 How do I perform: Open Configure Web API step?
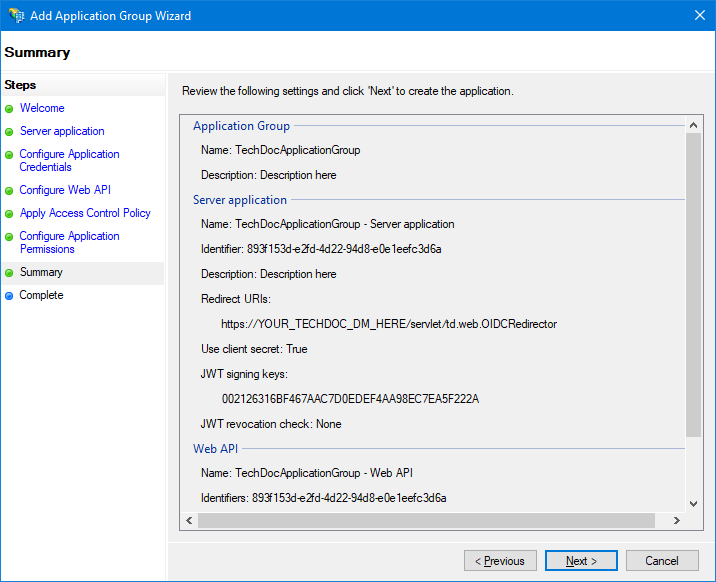pos(65,190)
